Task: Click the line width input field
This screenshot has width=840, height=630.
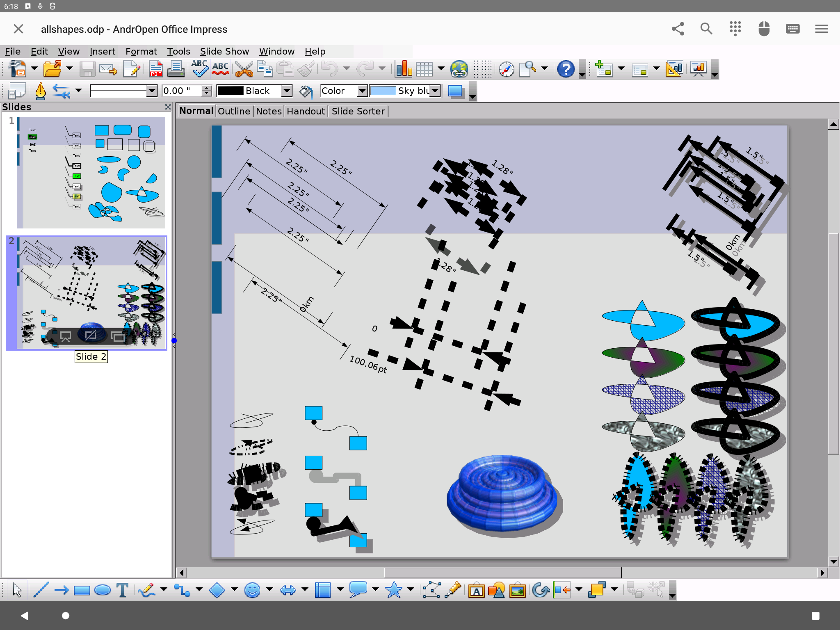Action: [x=182, y=91]
